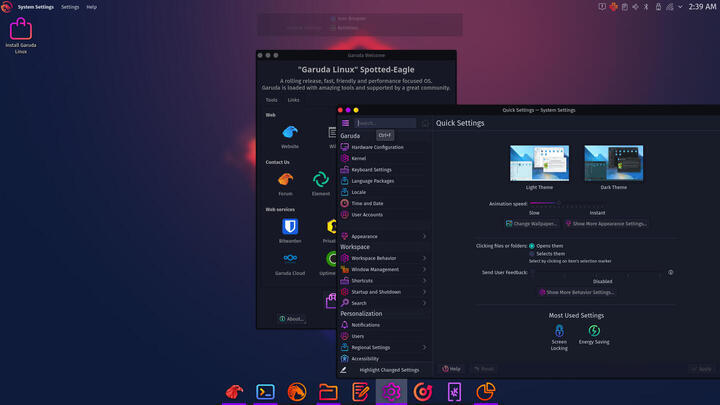The width and height of the screenshot is (720, 405).
Task: Open Screen Locking from Most Used Settings
Action: (x=559, y=337)
